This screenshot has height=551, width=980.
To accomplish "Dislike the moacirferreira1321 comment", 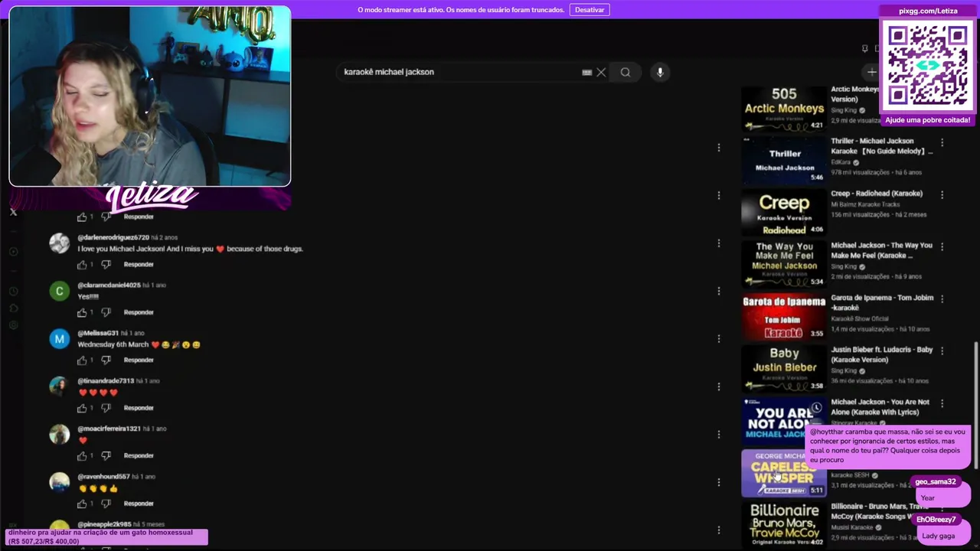I will 106,455.
